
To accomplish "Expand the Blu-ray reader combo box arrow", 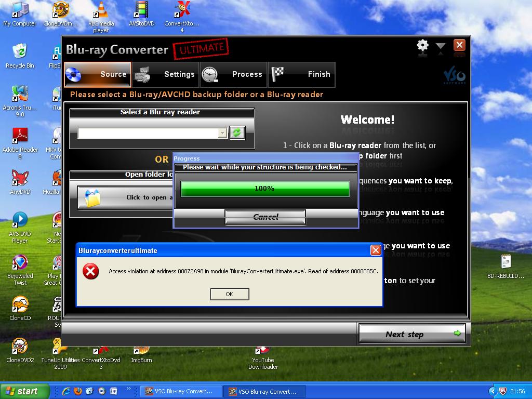I will [x=222, y=133].
